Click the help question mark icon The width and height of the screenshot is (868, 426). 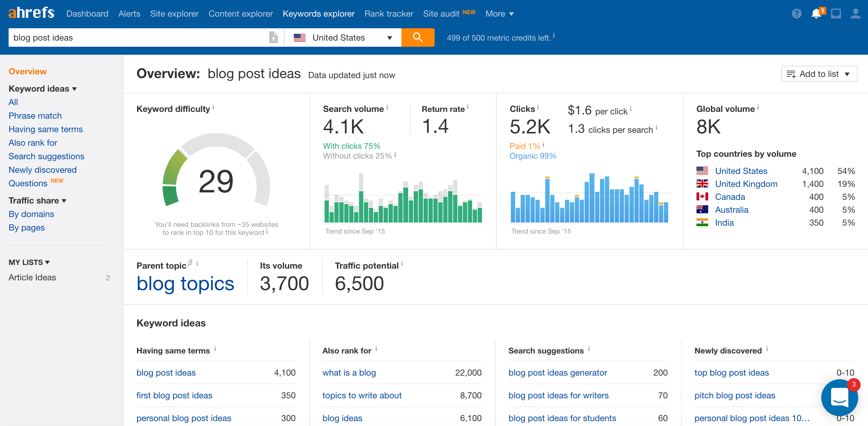tap(796, 13)
